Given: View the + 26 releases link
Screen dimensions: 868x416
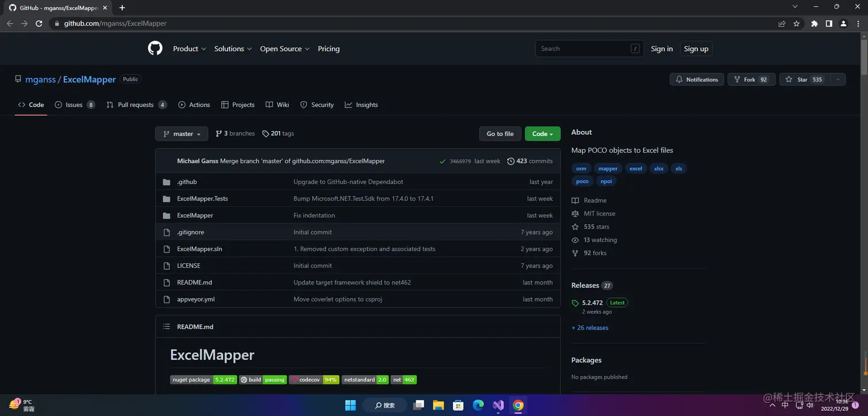Looking at the screenshot, I should 590,328.
